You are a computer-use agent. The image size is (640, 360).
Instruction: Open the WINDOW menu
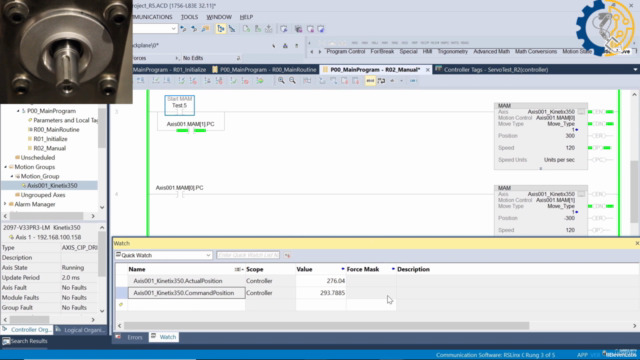pos(219,17)
